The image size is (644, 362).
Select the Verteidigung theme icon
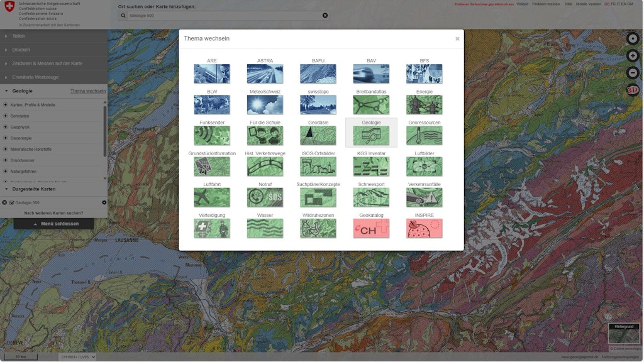point(211,228)
